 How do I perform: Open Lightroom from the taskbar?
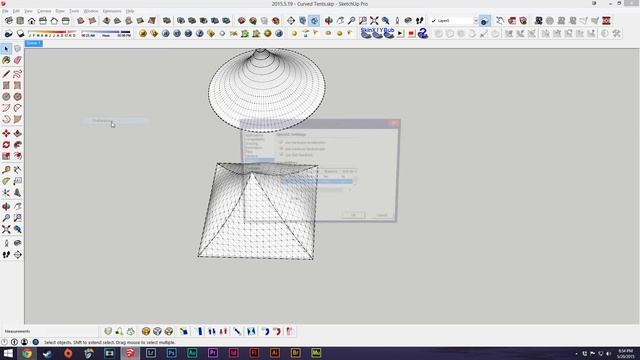point(151,353)
